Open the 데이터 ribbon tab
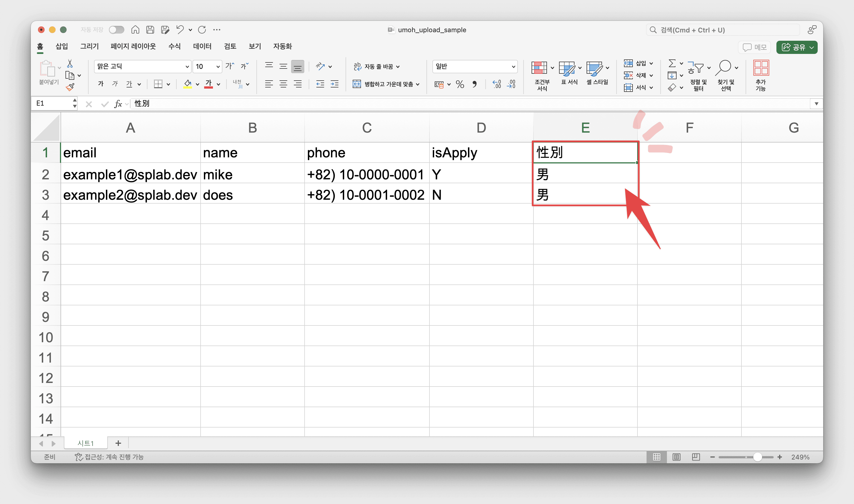The height and width of the screenshot is (504, 854). tap(202, 46)
